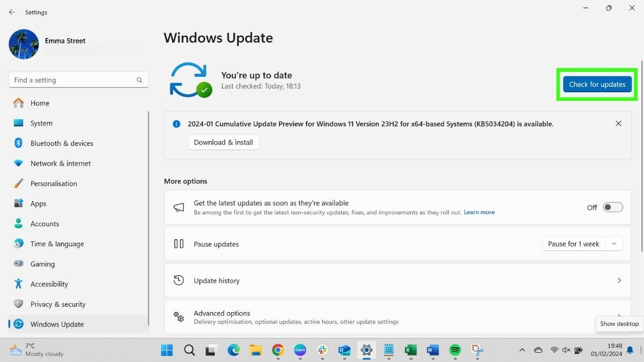Open the Pause for 1 week dropdown
Image resolution: width=644 pixels, height=362 pixels.
[x=613, y=243]
